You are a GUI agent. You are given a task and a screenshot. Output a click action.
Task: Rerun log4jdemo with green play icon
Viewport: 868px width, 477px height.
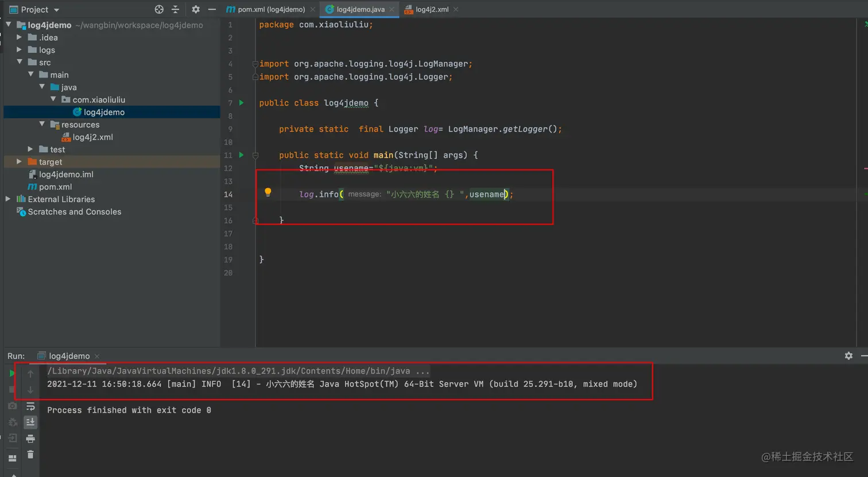tap(12, 373)
